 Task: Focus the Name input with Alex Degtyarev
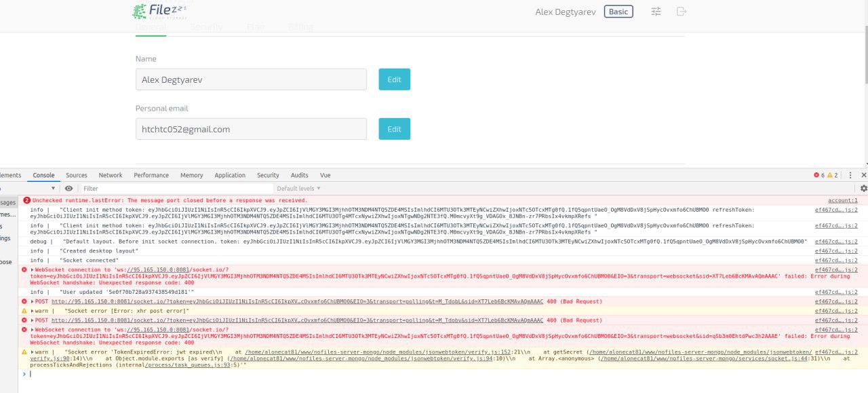click(x=251, y=79)
